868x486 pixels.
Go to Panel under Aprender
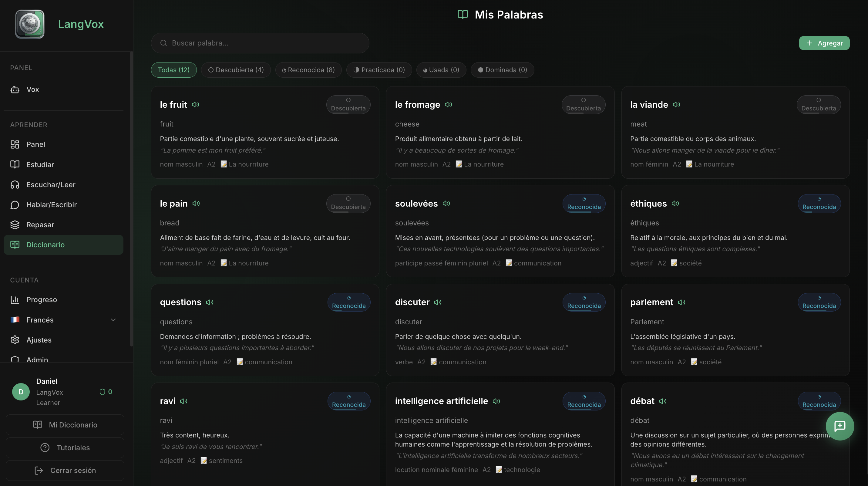point(63,144)
